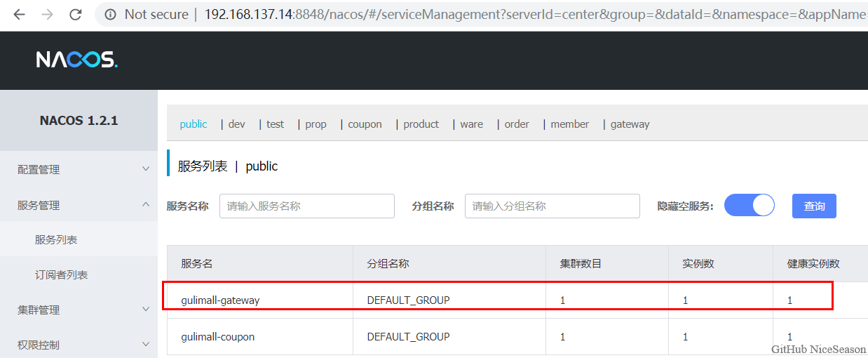868x358 pixels.
Task: Select the coupon namespace tab
Action: tap(365, 124)
